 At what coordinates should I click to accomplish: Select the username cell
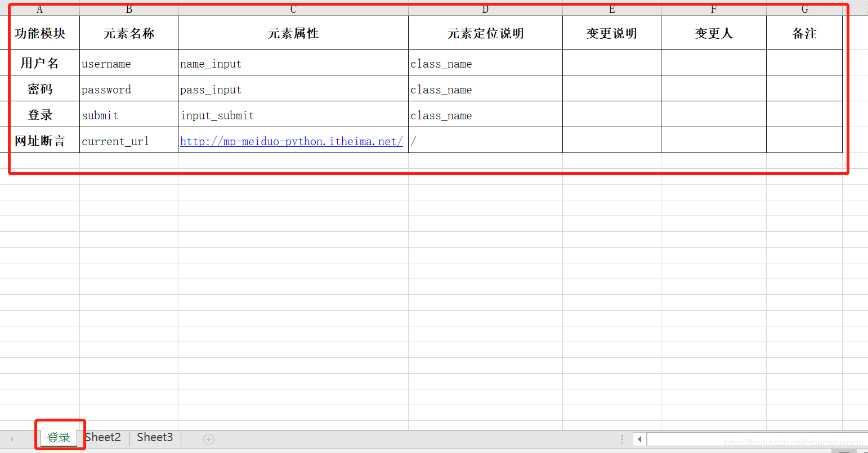pyautogui.click(x=129, y=62)
